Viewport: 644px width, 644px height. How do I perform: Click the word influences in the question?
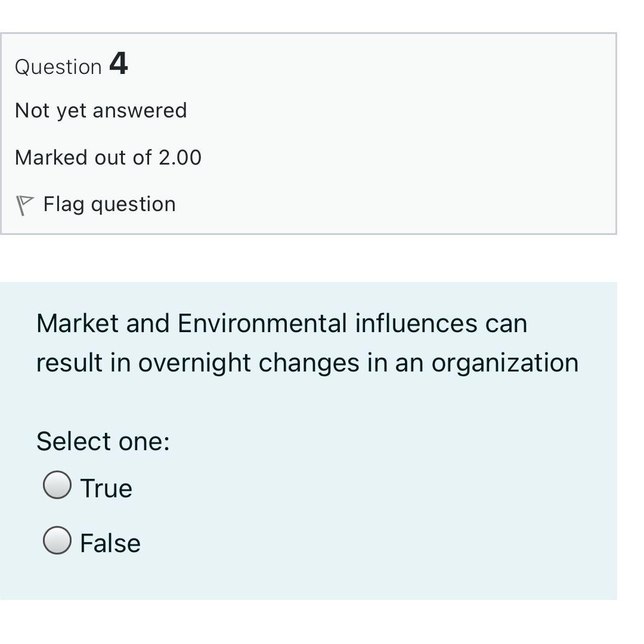(416, 323)
